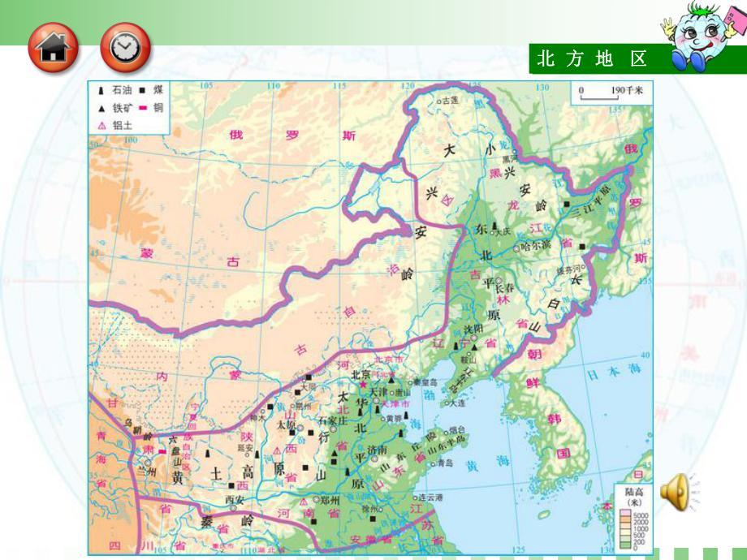This screenshot has height=560, width=747.
Task: Click the 黑河 city label
Action: (x=510, y=158)
